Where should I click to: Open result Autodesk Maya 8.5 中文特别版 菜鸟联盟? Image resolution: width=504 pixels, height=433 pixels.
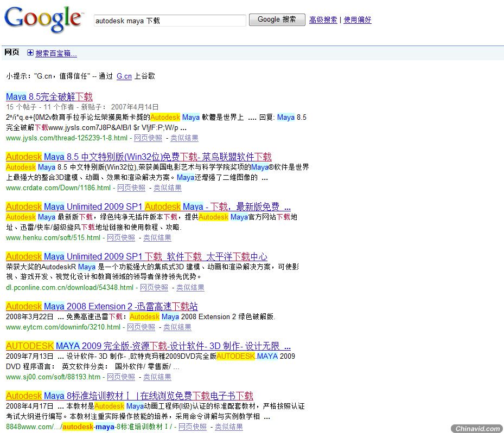(138, 157)
